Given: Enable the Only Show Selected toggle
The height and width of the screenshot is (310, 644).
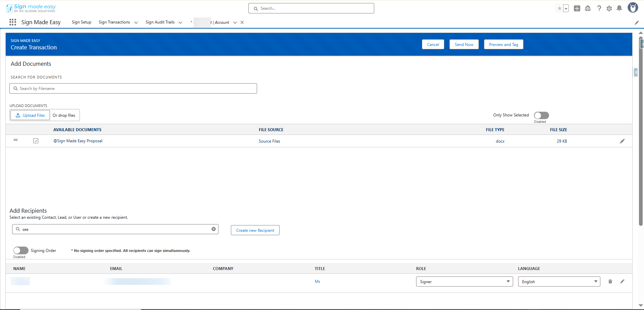Looking at the screenshot, I should coord(541,115).
